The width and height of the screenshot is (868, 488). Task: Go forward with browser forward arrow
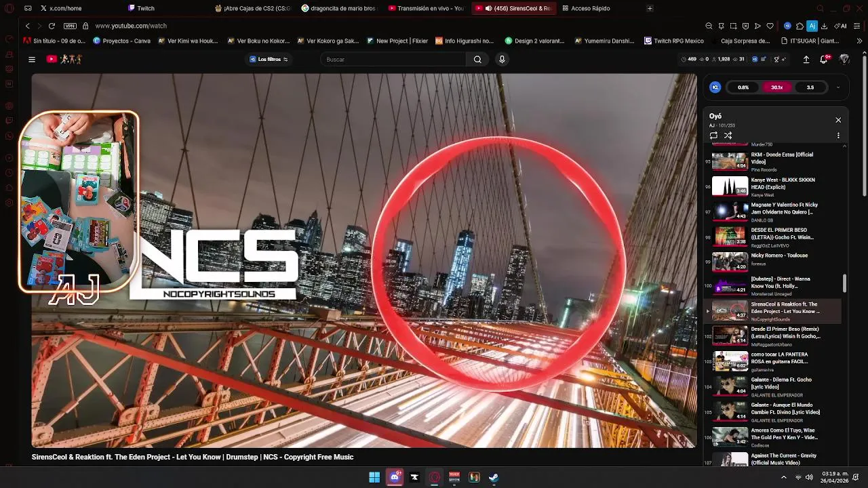pos(39,26)
